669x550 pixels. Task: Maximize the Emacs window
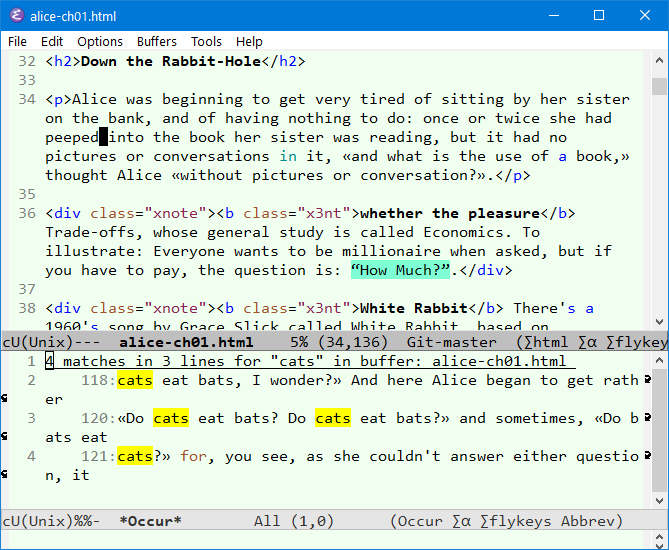click(599, 15)
